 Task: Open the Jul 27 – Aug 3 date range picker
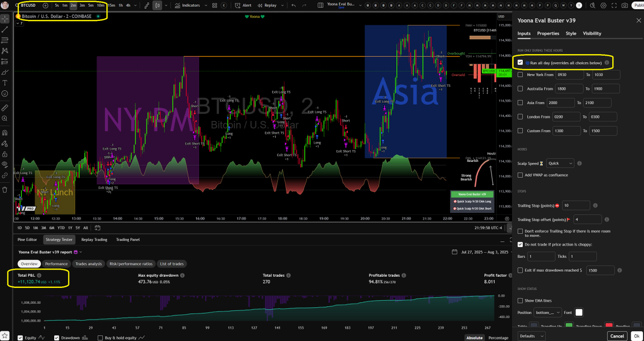coord(481,251)
